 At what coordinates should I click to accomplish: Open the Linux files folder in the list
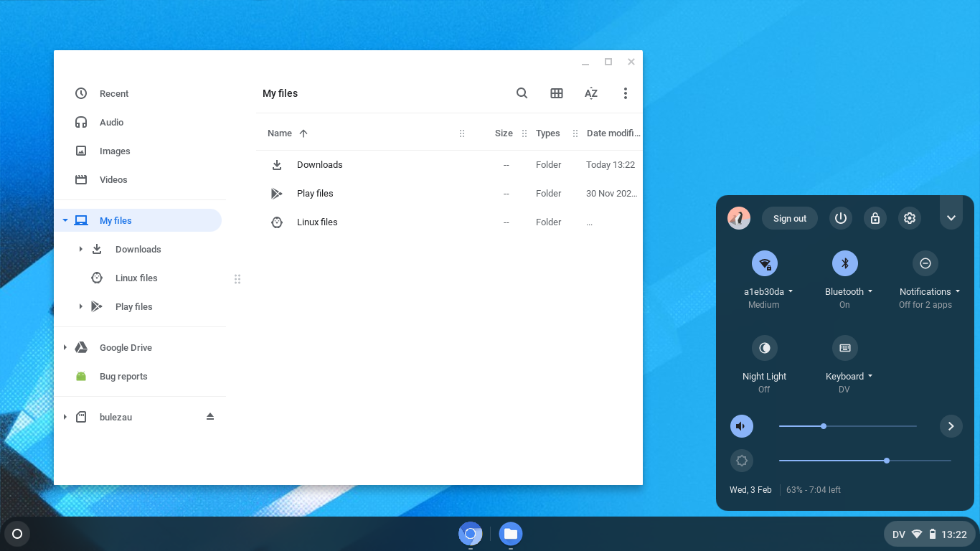point(317,222)
